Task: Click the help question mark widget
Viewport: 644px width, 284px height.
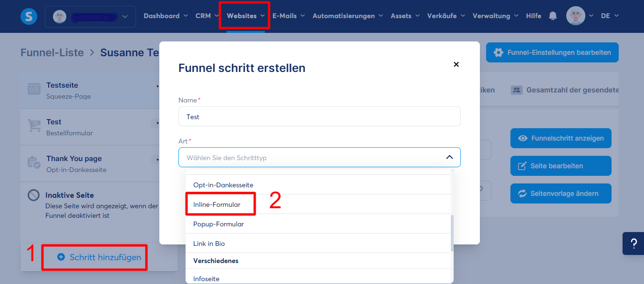Action: point(634,243)
